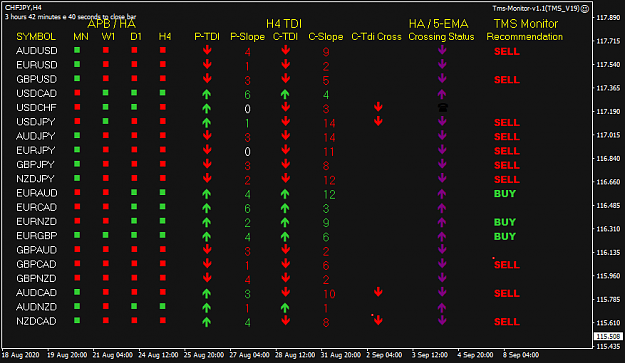
Task: Click the smiley face icon beside Tms-Monitor
Action: [585, 9]
